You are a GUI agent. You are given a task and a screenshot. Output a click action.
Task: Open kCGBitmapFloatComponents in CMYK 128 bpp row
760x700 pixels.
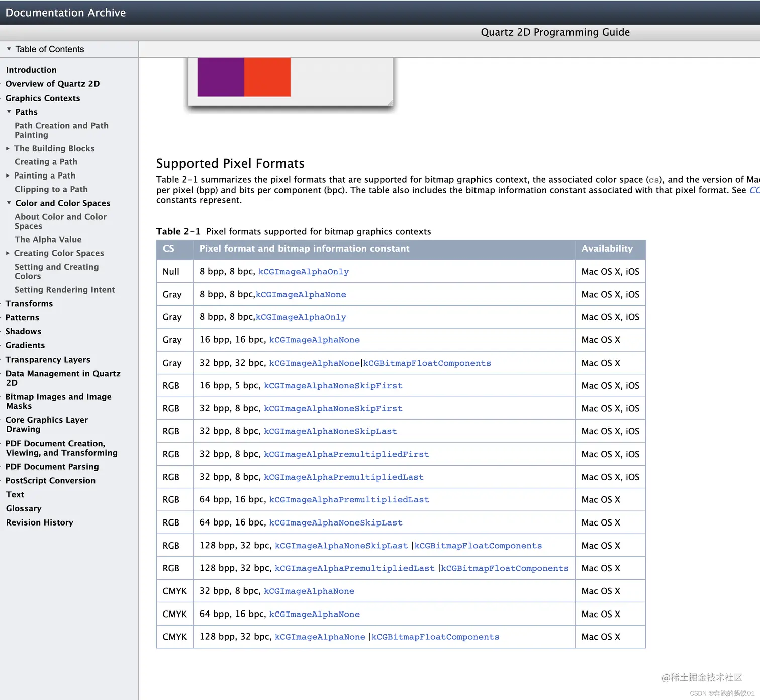click(435, 637)
